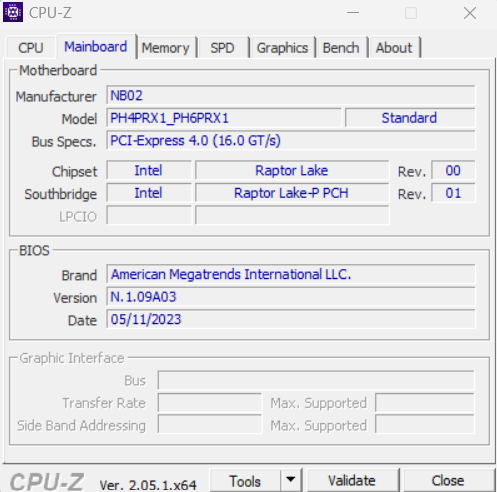Open the Bench tab

341,48
